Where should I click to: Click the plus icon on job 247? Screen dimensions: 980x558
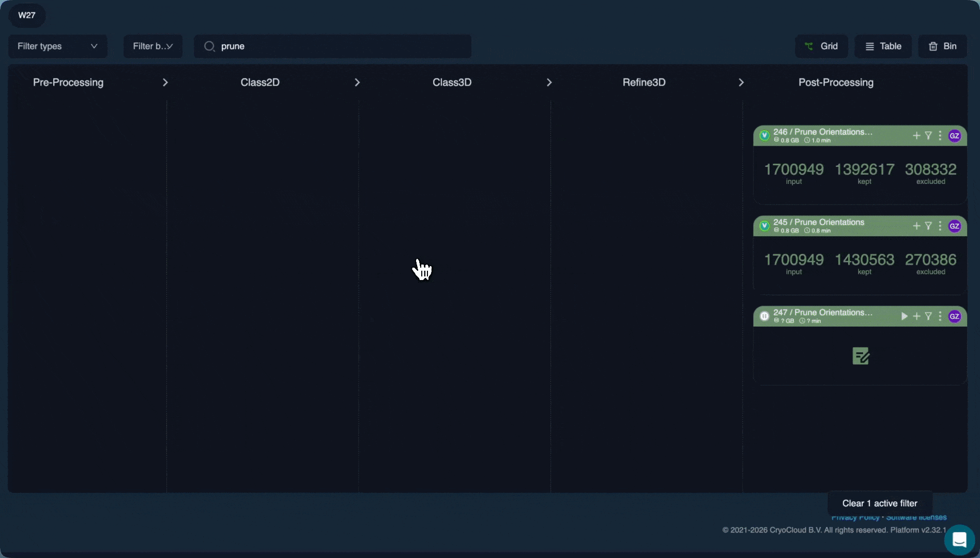[x=916, y=316]
